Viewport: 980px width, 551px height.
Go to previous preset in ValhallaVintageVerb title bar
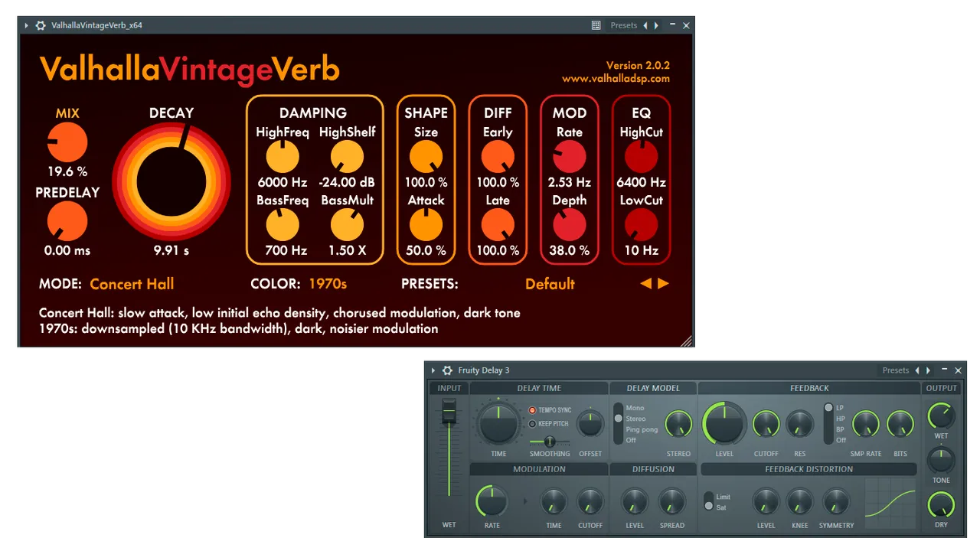point(645,25)
